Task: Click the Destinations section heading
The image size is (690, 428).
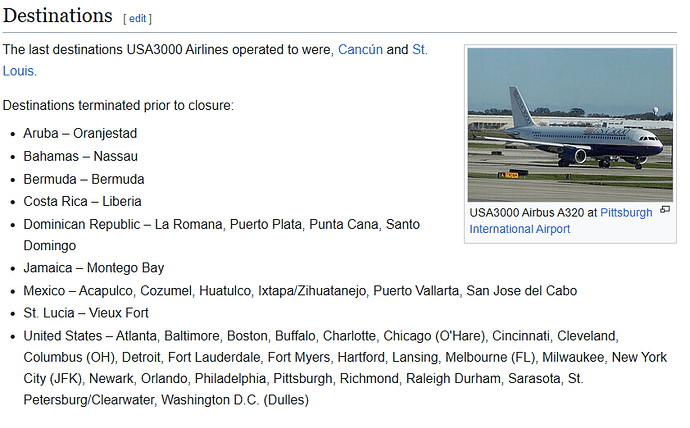Action: click(x=58, y=16)
